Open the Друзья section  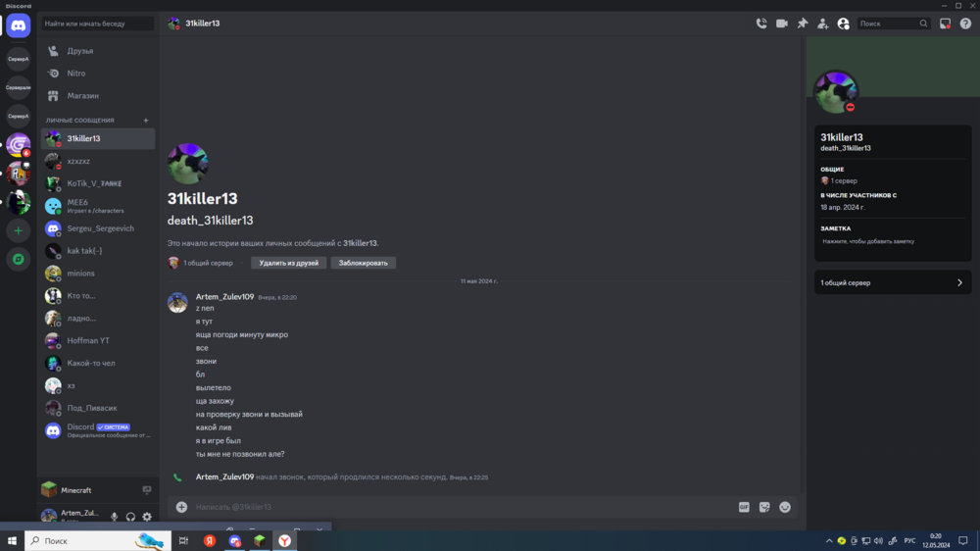click(x=97, y=51)
